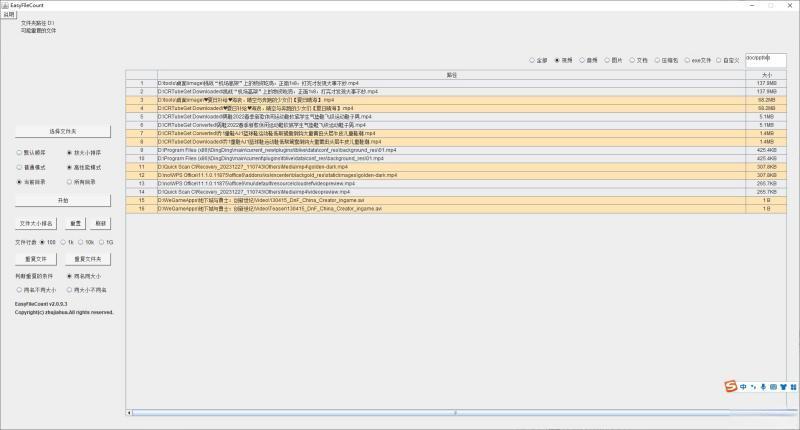
Task: Select the 全部 file type filter
Action: click(538, 60)
